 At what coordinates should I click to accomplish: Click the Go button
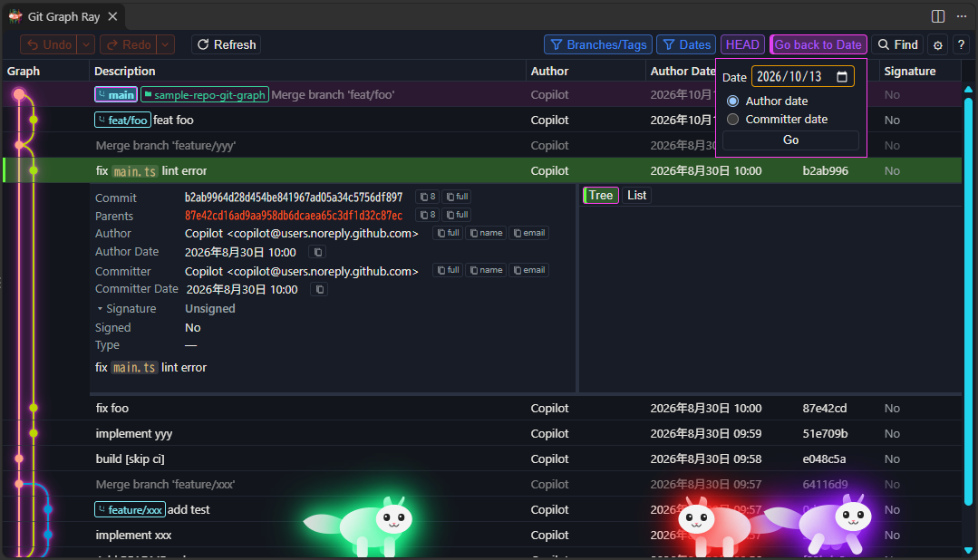pyautogui.click(x=791, y=140)
